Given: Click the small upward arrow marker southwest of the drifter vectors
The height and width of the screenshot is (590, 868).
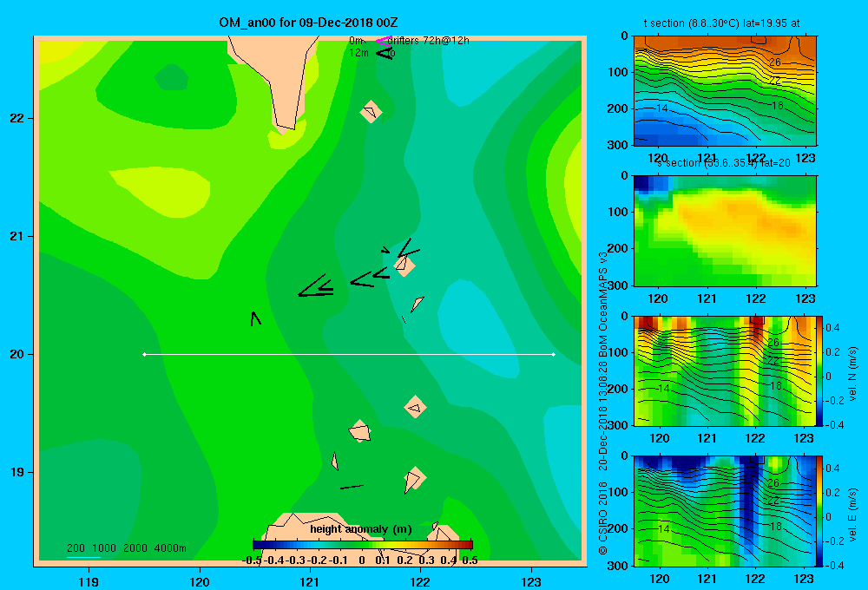Looking at the screenshot, I should (x=255, y=318).
